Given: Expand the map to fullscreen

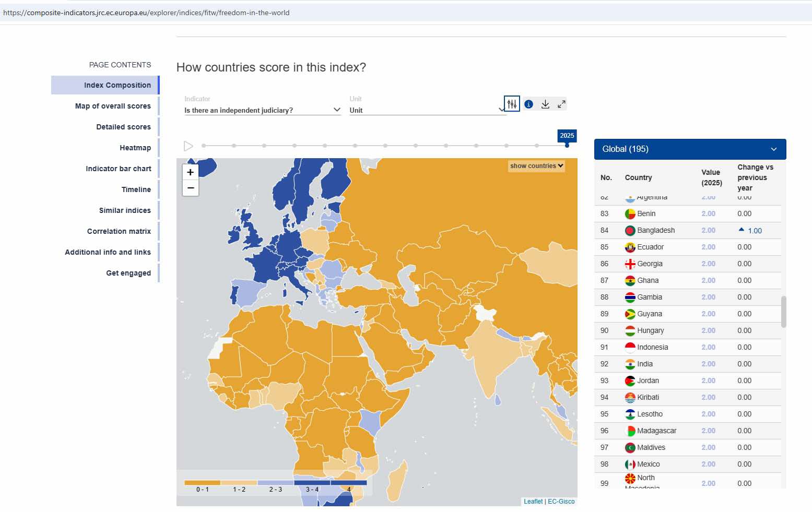Looking at the screenshot, I should point(561,104).
